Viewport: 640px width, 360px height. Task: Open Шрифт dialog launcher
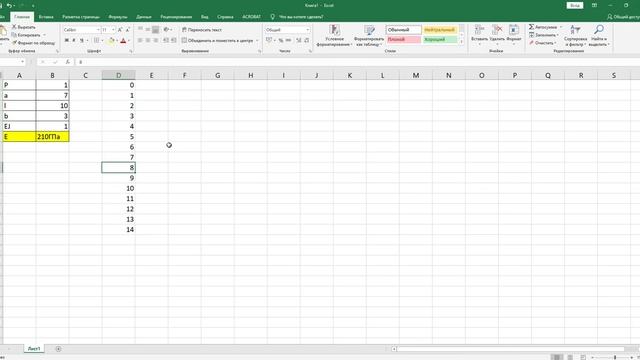[x=131, y=51]
